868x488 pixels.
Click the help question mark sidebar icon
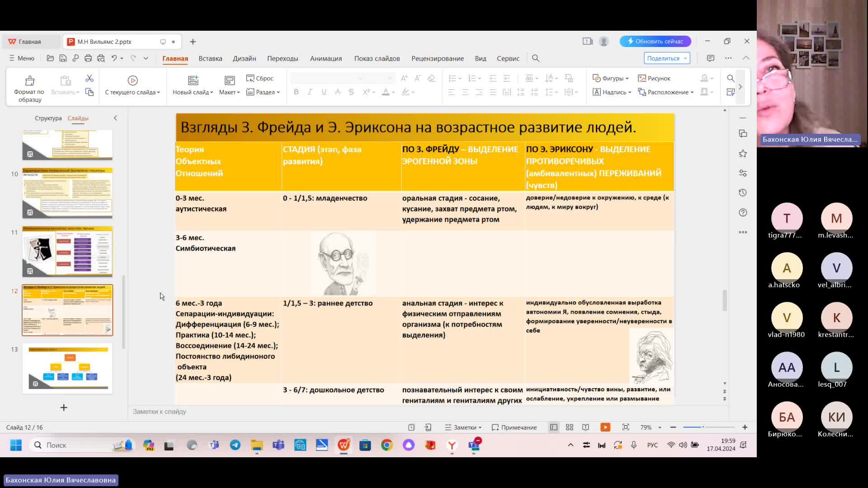pos(743,213)
